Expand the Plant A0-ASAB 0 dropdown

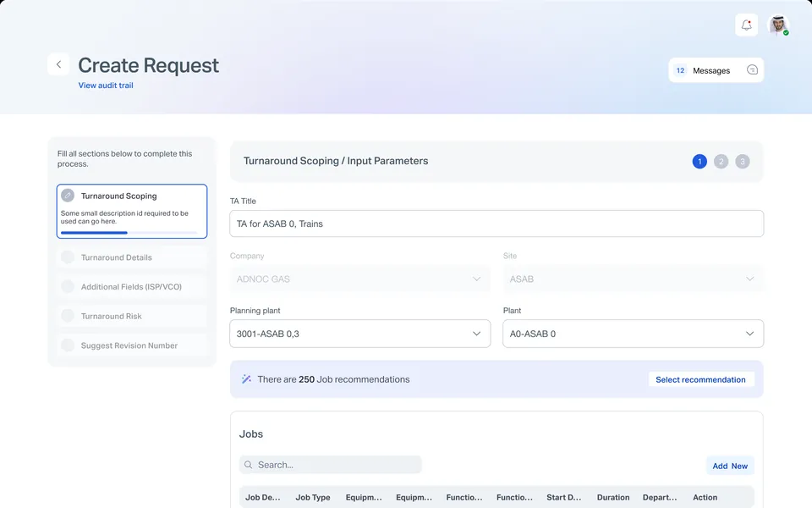pos(633,334)
